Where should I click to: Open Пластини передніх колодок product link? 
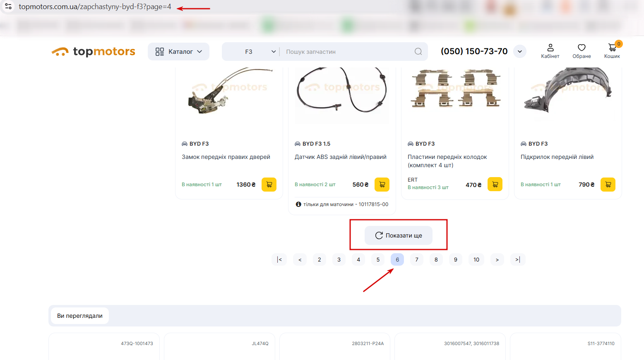(x=447, y=161)
